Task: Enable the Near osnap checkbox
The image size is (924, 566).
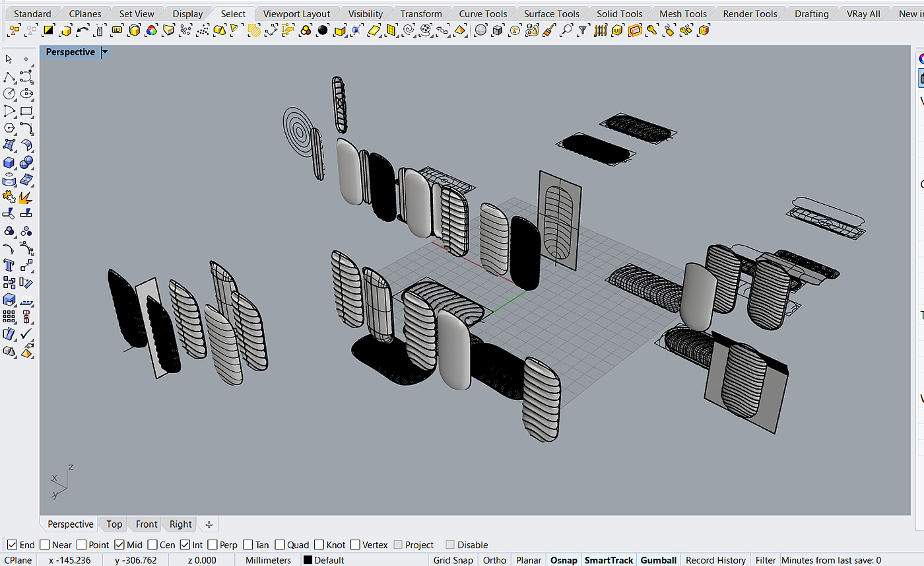Action: click(x=45, y=545)
